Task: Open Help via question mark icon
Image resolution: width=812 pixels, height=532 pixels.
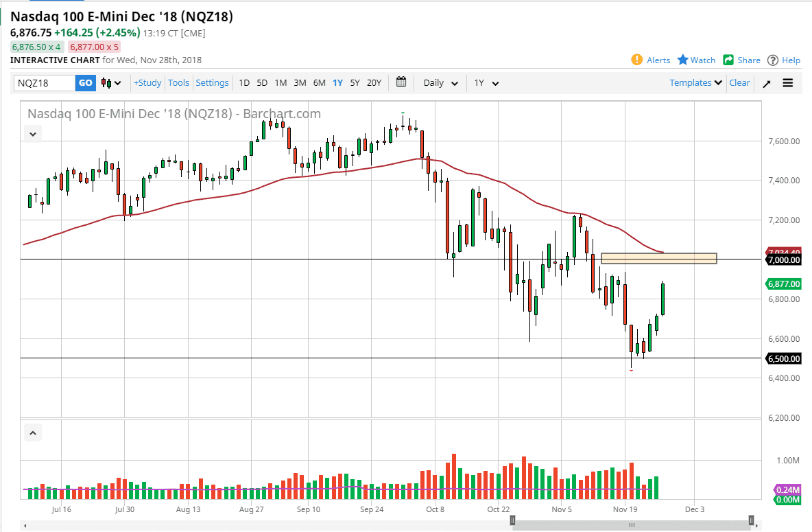Action: point(772,60)
